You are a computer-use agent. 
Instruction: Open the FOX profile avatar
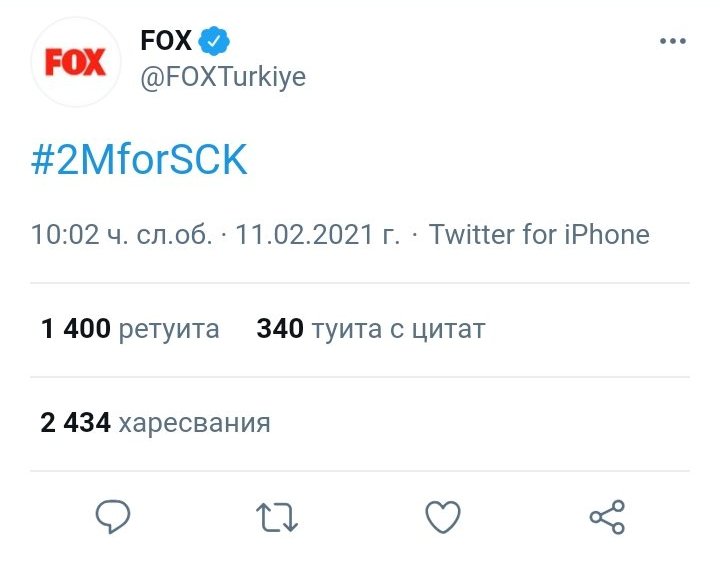tap(76, 62)
